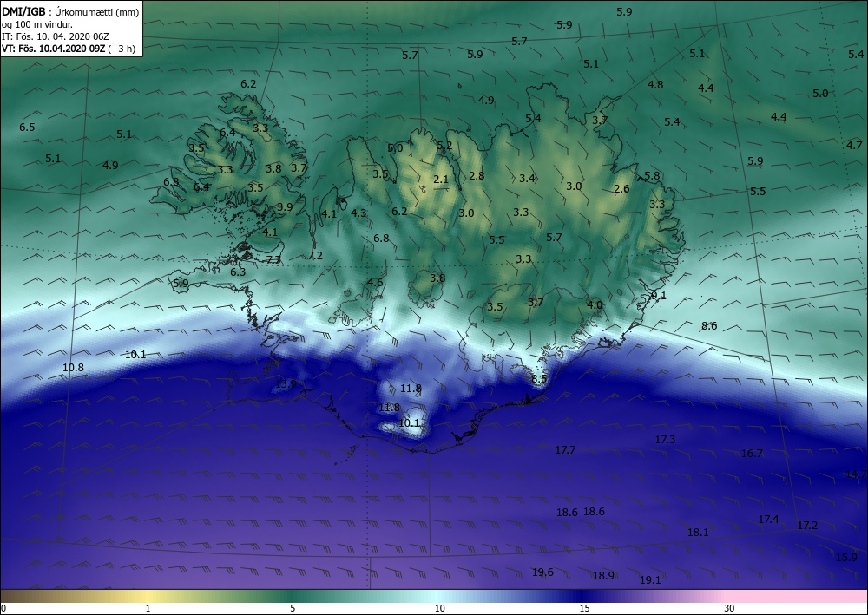The height and width of the screenshot is (615, 868).
Task: Click the 17.4 value on the map
Action: coord(768,519)
